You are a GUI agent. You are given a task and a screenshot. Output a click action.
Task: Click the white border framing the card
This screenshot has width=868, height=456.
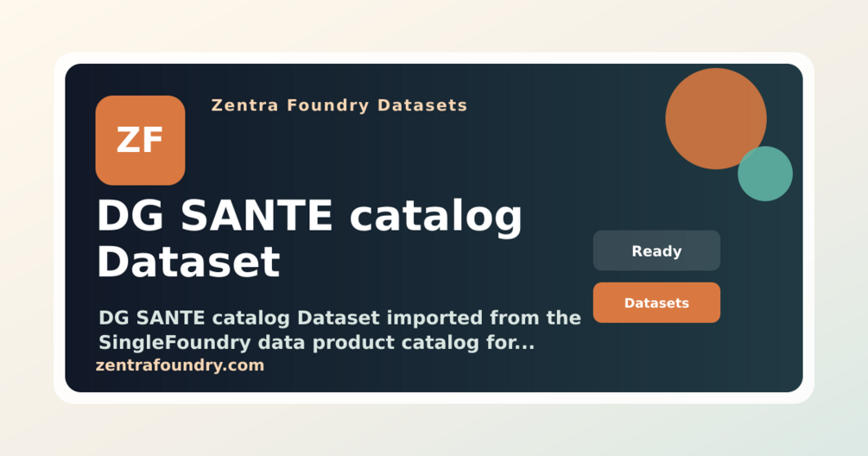point(434,58)
